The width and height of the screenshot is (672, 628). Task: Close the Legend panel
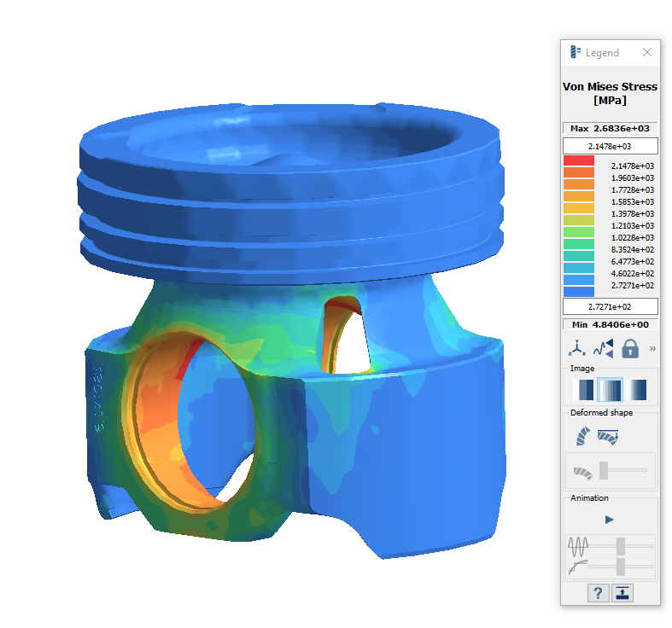[647, 52]
